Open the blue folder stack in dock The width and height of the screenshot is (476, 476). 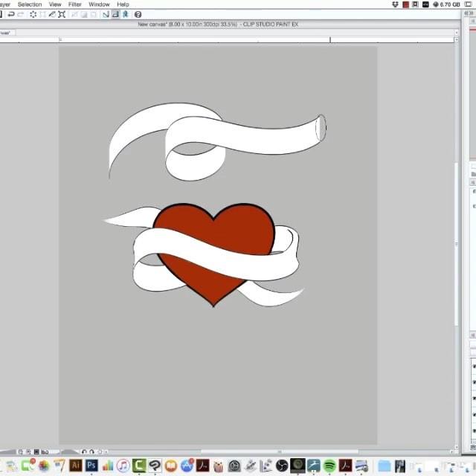(x=384, y=466)
